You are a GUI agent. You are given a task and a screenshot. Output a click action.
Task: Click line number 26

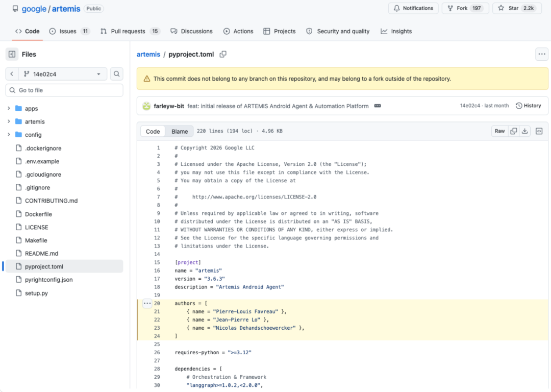coord(157,352)
